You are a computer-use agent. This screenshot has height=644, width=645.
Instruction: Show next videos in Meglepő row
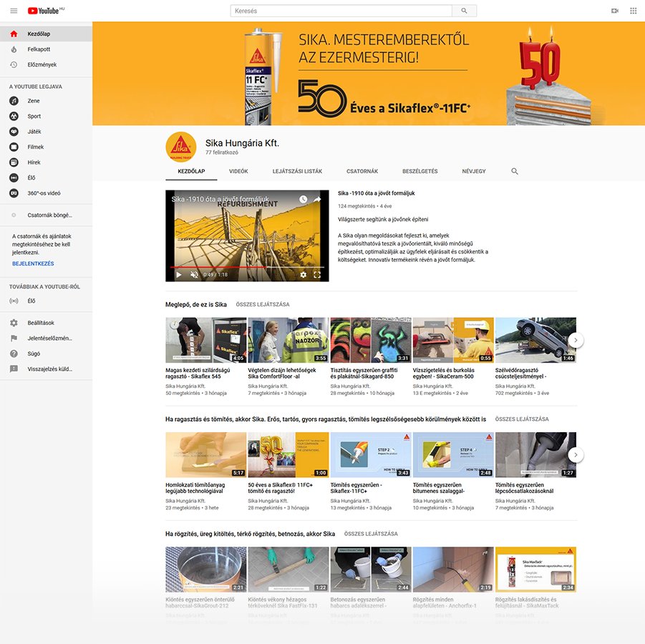[x=576, y=340]
